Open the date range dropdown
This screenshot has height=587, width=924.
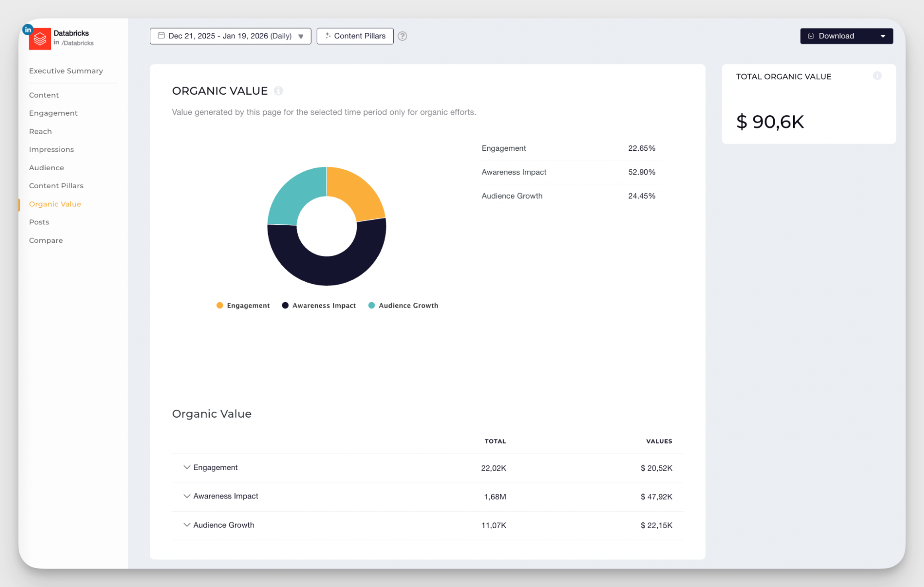[x=300, y=36]
